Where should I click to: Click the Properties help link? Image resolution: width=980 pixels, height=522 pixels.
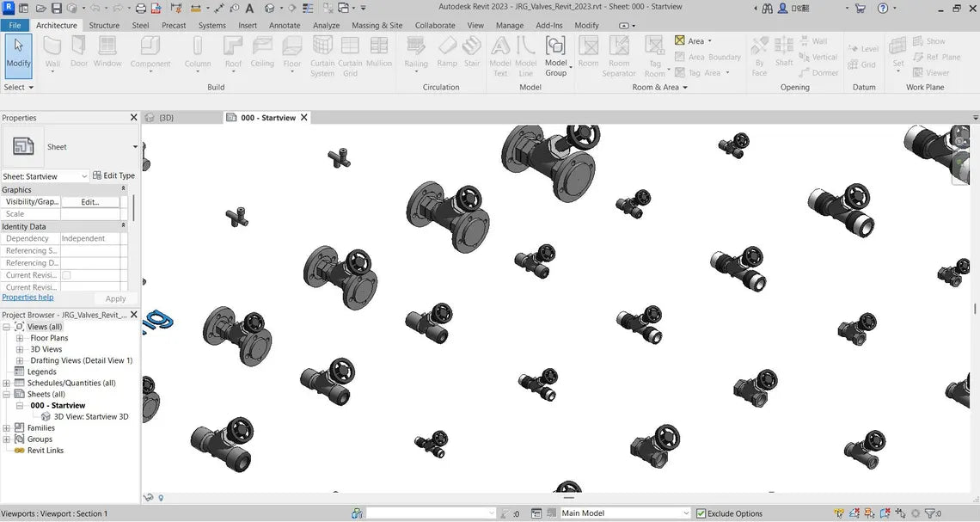click(28, 298)
